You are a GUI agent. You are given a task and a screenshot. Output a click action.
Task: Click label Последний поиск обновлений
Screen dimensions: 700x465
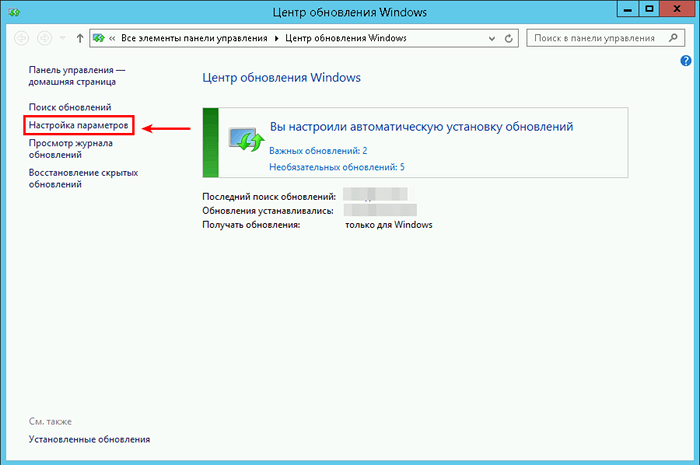[x=269, y=197]
